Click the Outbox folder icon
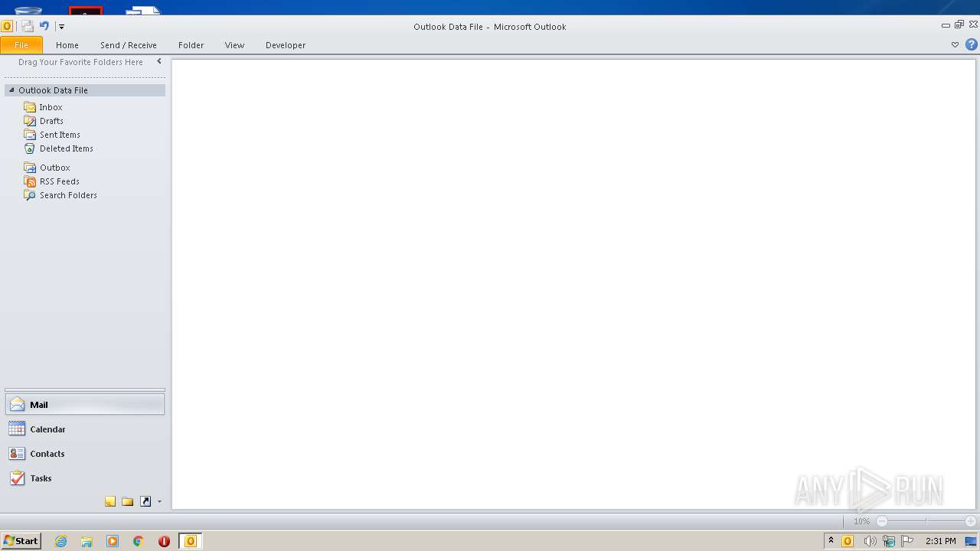Screen dimensions: 980x551 (30, 168)
